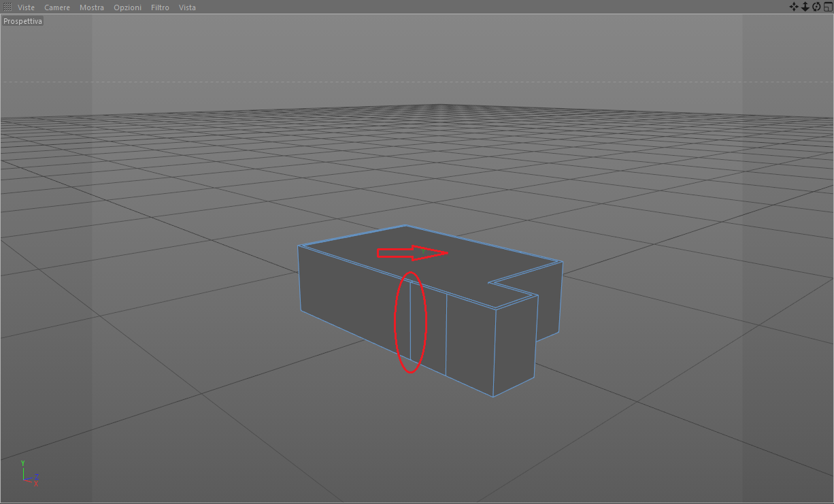Toggle the active view layout icon

coord(828,7)
